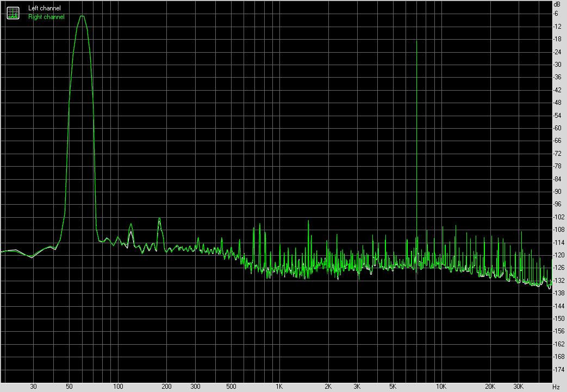The width and height of the screenshot is (567, 392).
Task: Click the small harmonic peak near 120 Hz
Action: coord(130,224)
